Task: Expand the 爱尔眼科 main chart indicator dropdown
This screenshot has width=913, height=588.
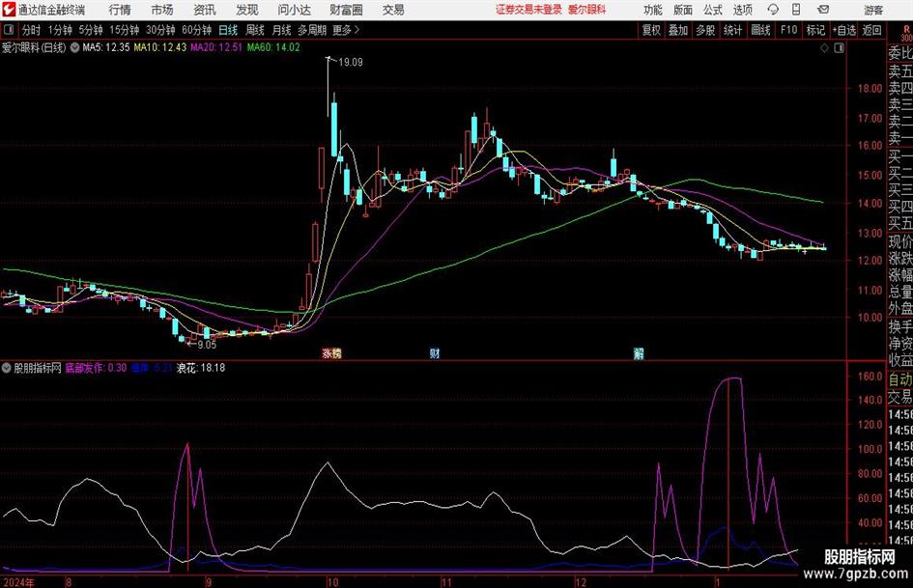Action: (74, 47)
